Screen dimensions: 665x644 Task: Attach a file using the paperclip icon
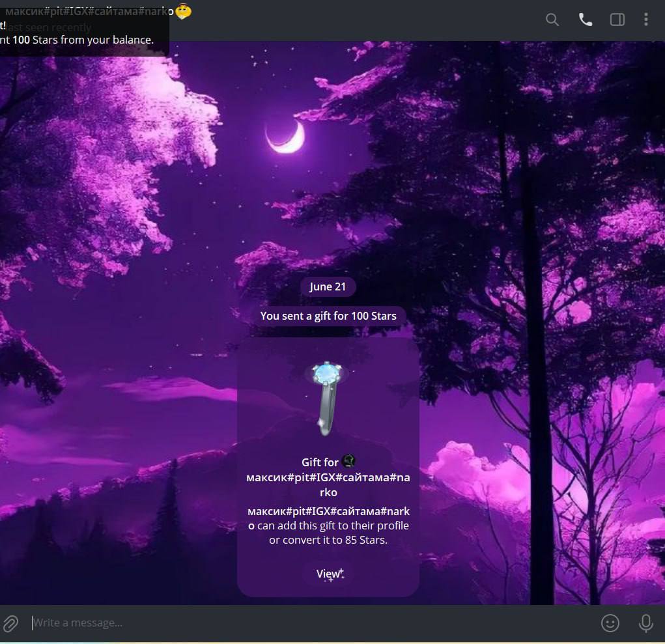(10, 624)
